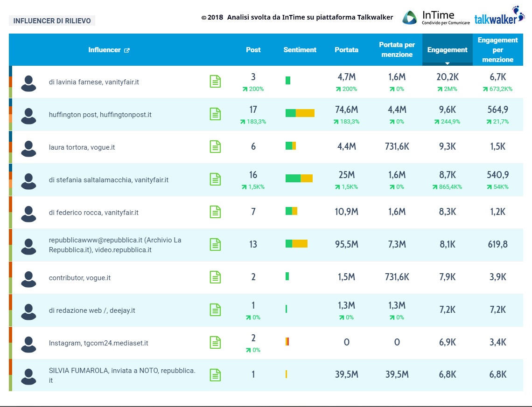Click sentiment bar of stefania saltalamacchia
The height and width of the screenshot is (407, 532).
pos(299,178)
